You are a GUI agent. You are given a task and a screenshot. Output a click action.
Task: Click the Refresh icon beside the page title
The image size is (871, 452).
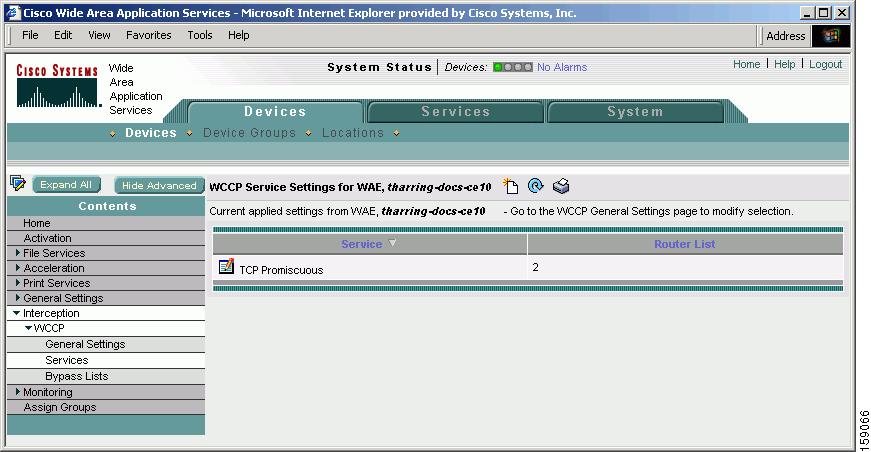click(x=535, y=185)
